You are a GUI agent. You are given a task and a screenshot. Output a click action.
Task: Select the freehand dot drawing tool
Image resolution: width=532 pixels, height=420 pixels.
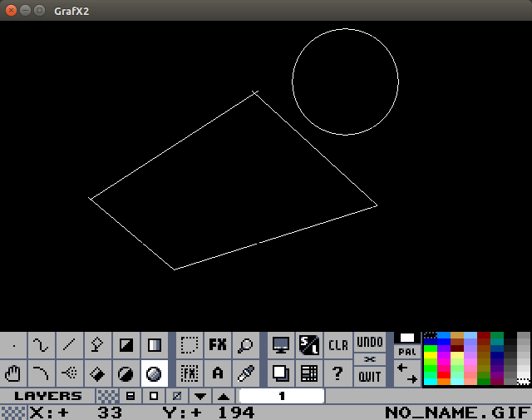(13, 345)
